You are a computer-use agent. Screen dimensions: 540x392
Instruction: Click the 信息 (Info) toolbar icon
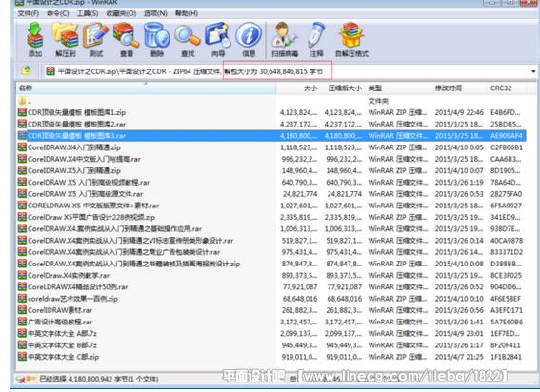coord(249,35)
